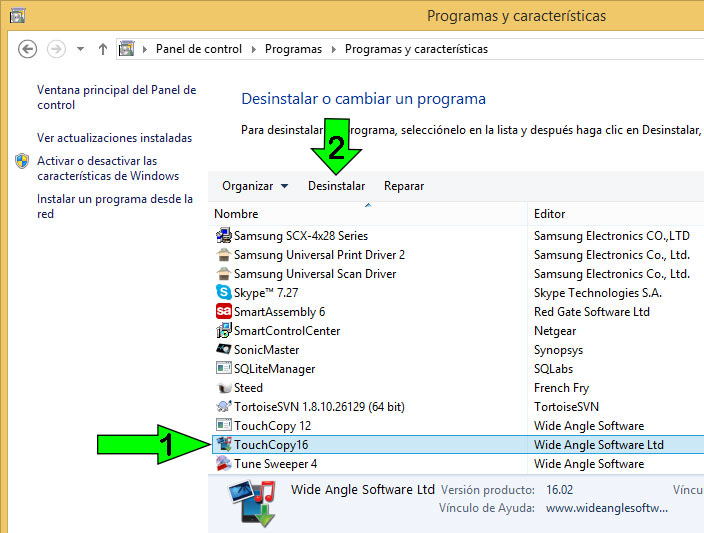Expand chevron before Panel de control
Screen dimensions: 704x533
pos(145,49)
